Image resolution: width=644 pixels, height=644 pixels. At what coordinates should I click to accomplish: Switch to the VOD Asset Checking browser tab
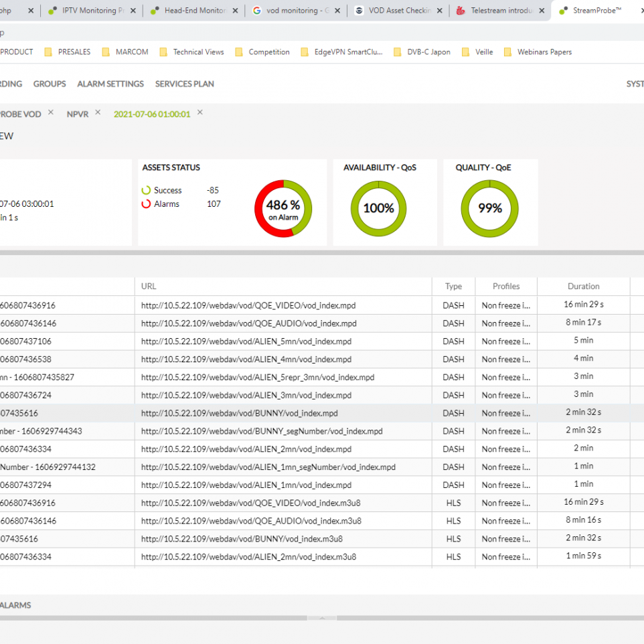pos(395,11)
